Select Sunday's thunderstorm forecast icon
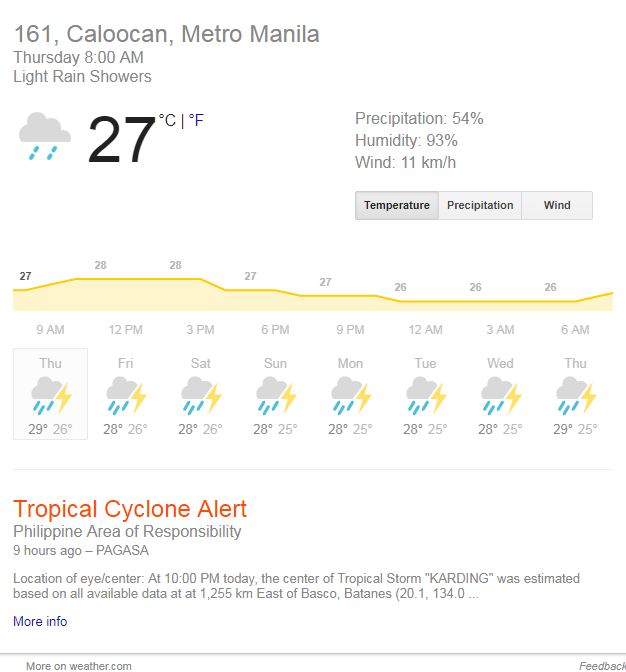This screenshot has height=672, width=626. (x=276, y=396)
